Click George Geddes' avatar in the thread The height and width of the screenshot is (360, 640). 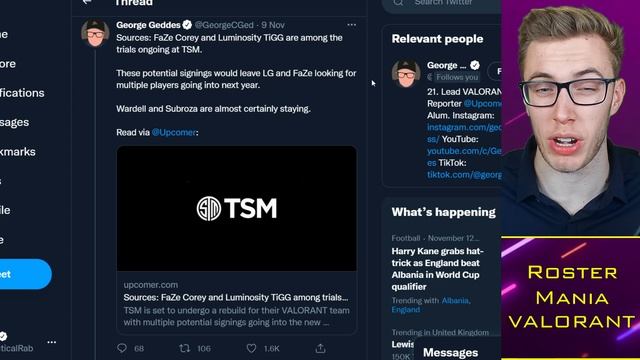pyautogui.click(x=95, y=33)
